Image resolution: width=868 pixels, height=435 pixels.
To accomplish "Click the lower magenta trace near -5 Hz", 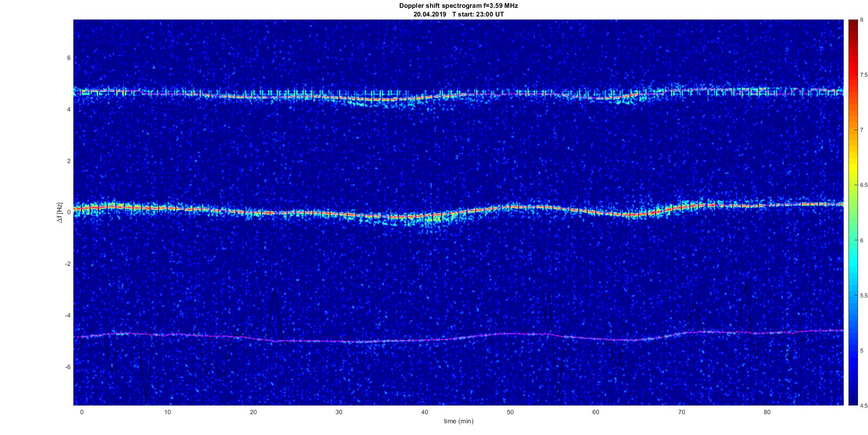I will point(458,338).
